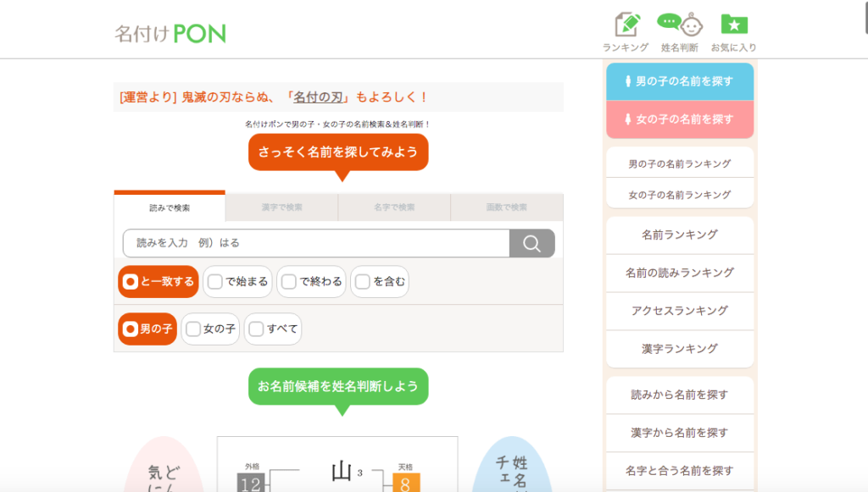Click the ランキング pencil icon in header

[625, 25]
